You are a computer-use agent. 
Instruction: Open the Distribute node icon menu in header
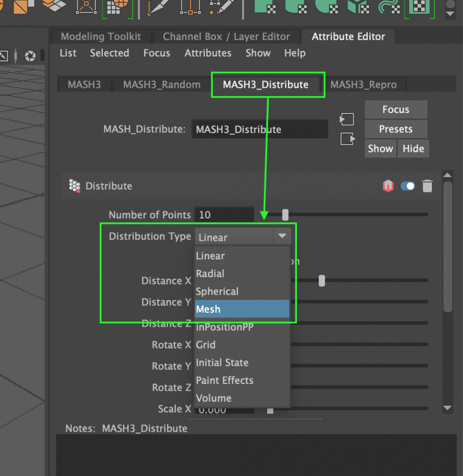pos(74,186)
